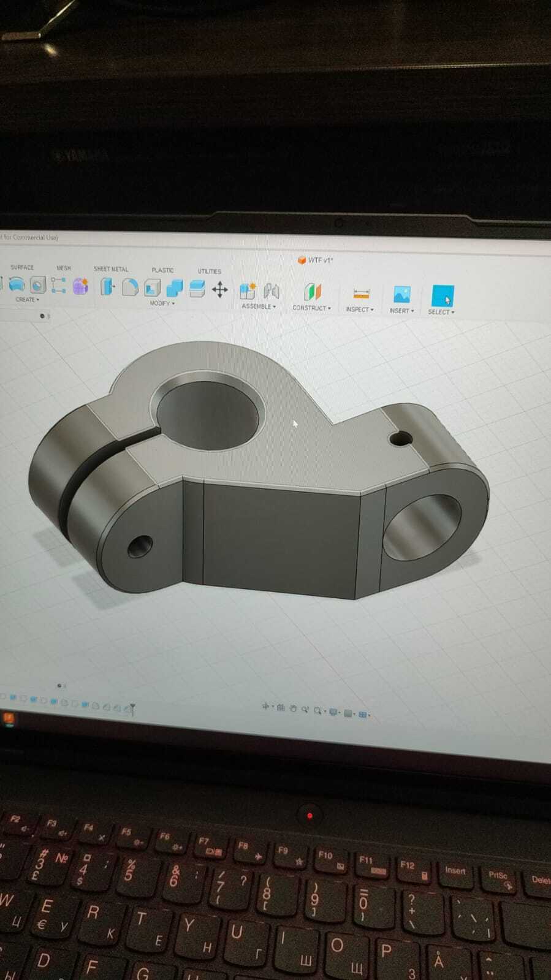
Task: Expand the Insert dropdown menu
Action: (x=401, y=311)
